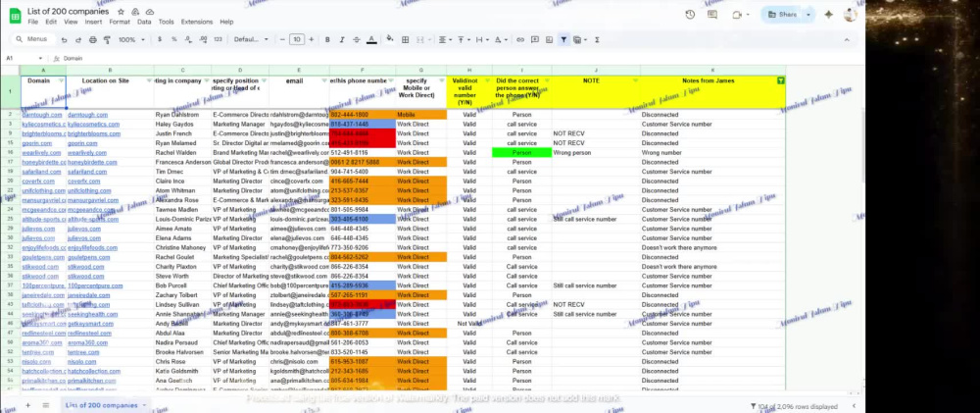Open the zoom 100% dropdown
The width and height of the screenshot is (980, 413).
[x=131, y=39]
